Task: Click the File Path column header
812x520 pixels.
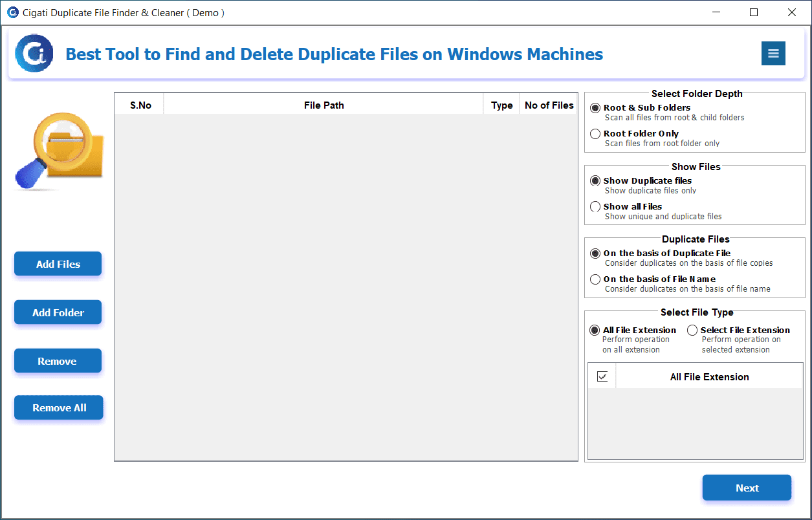Action: coord(324,105)
